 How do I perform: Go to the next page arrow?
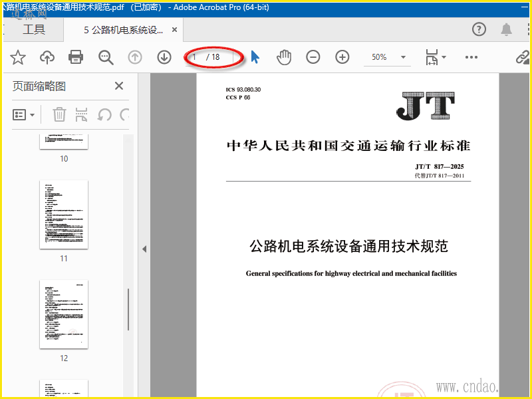(x=164, y=57)
